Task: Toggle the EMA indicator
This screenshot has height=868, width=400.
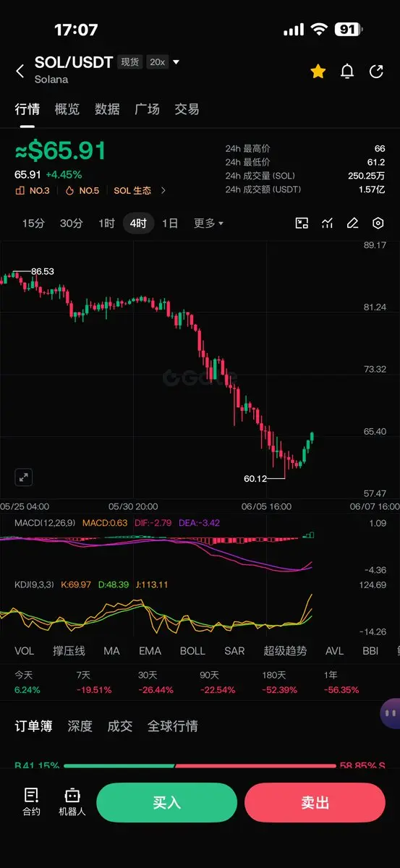Action: click(x=150, y=651)
